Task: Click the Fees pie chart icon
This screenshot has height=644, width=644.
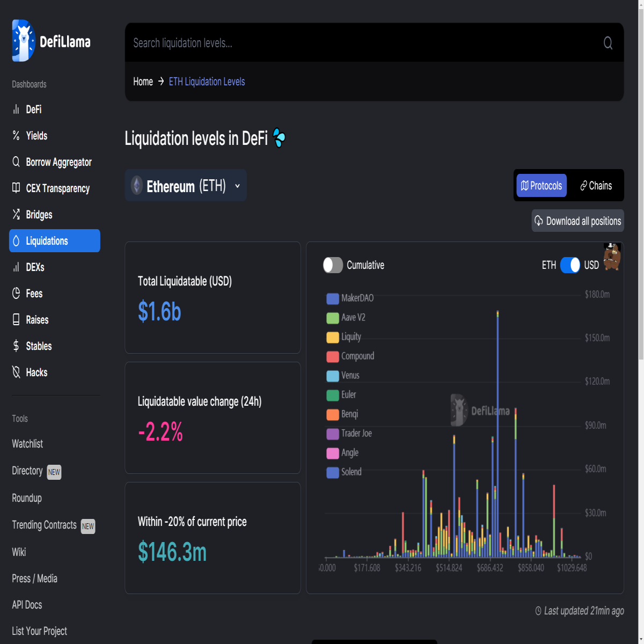Action: coord(16,294)
